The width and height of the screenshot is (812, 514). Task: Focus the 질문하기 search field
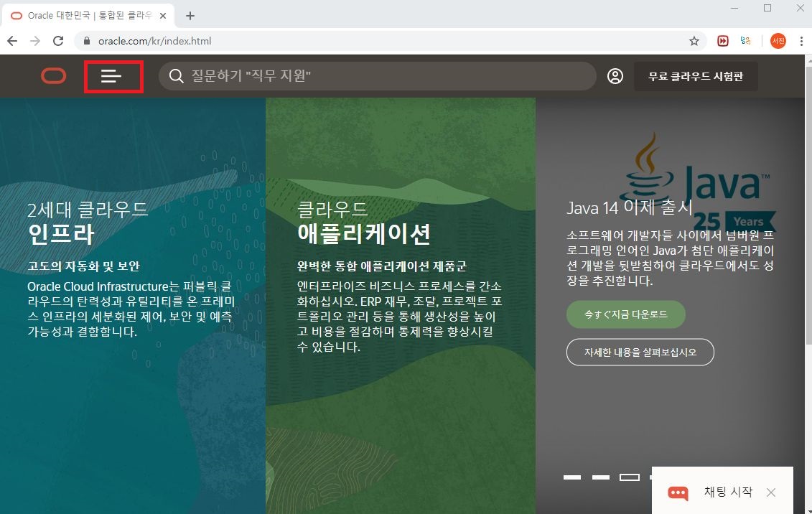378,76
